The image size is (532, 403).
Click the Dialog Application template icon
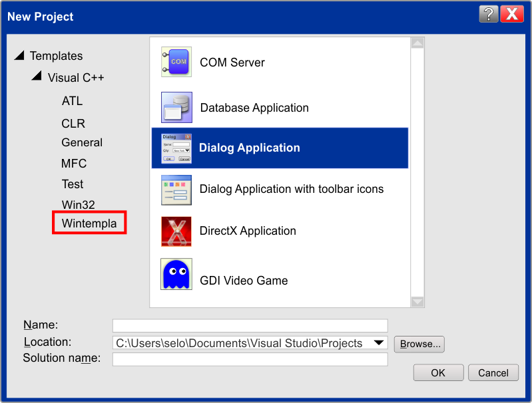tap(176, 148)
